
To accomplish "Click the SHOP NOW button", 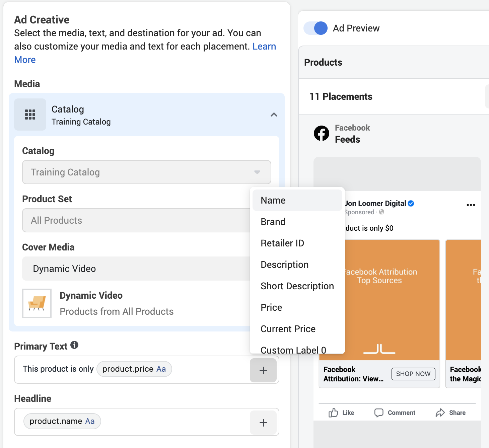I will click(413, 374).
